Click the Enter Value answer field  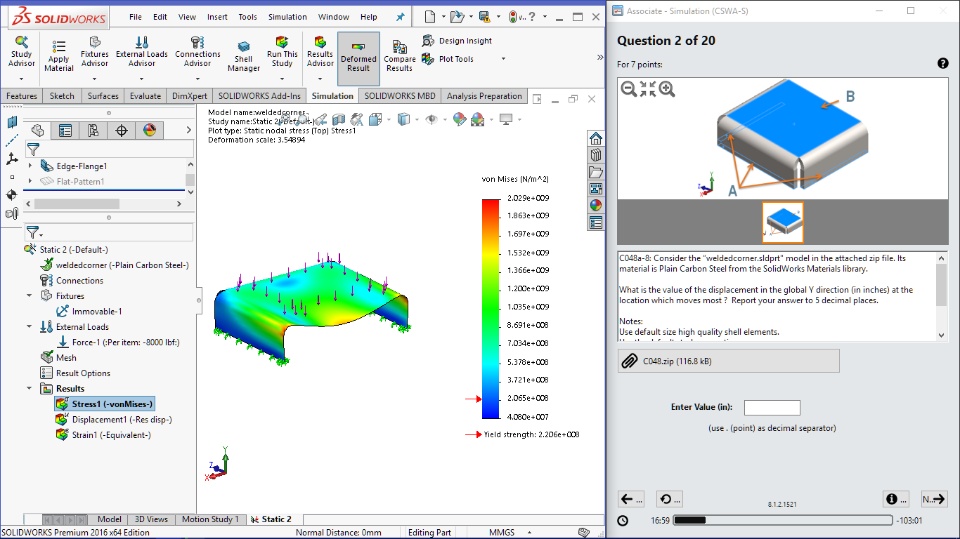coord(772,407)
